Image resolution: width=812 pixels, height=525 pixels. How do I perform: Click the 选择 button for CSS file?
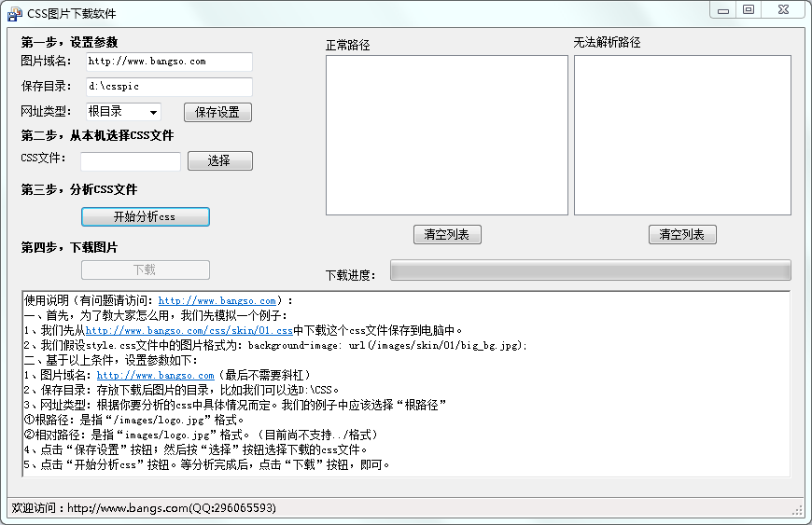pyautogui.click(x=220, y=161)
